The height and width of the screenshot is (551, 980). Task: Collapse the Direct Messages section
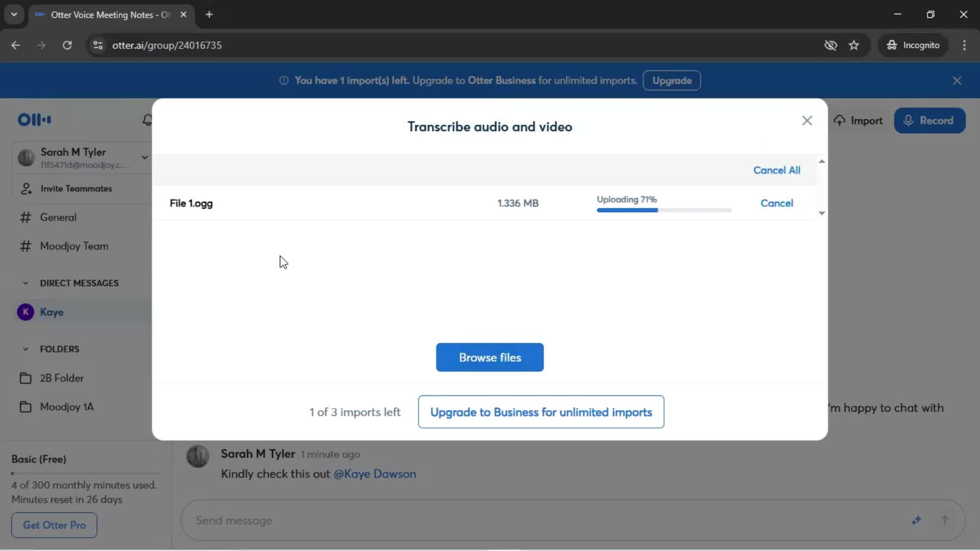[x=26, y=283]
